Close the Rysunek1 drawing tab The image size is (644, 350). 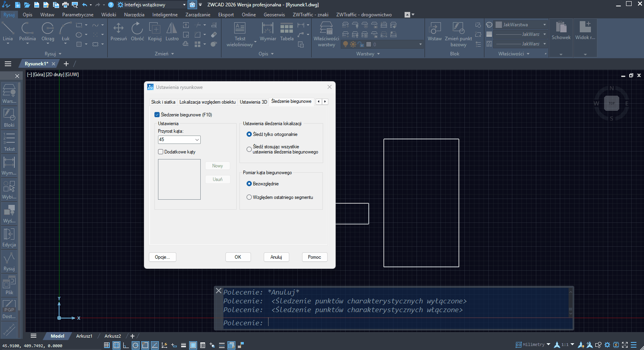(x=53, y=64)
